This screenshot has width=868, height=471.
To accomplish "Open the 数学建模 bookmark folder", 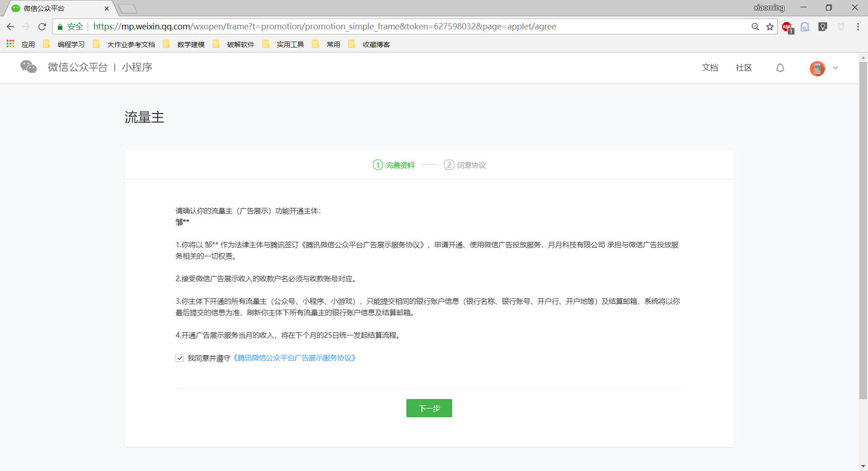I will [184, 44].
